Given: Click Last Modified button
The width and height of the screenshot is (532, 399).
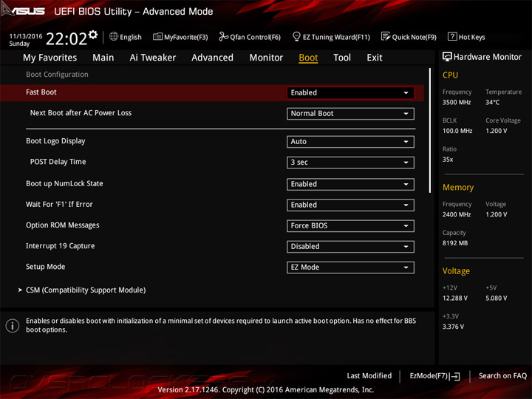Looking at the screenshot, I should 369,376.
